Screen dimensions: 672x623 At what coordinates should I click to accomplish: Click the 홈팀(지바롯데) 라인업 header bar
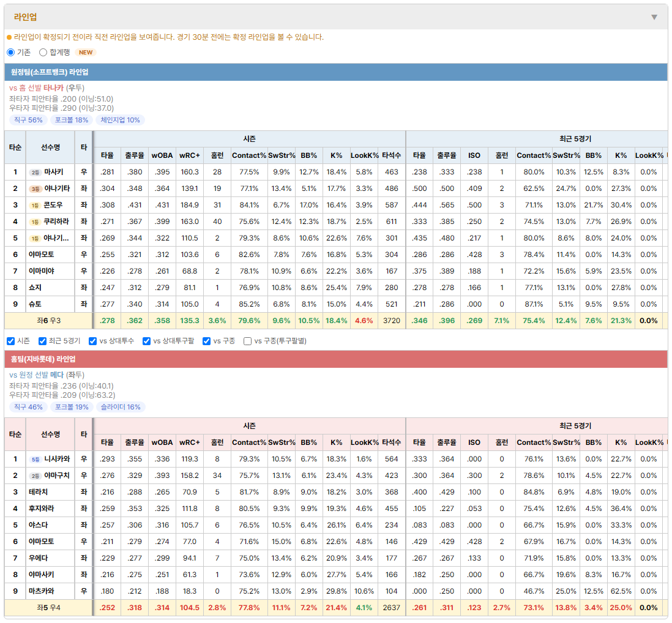(x=336, y=359)
